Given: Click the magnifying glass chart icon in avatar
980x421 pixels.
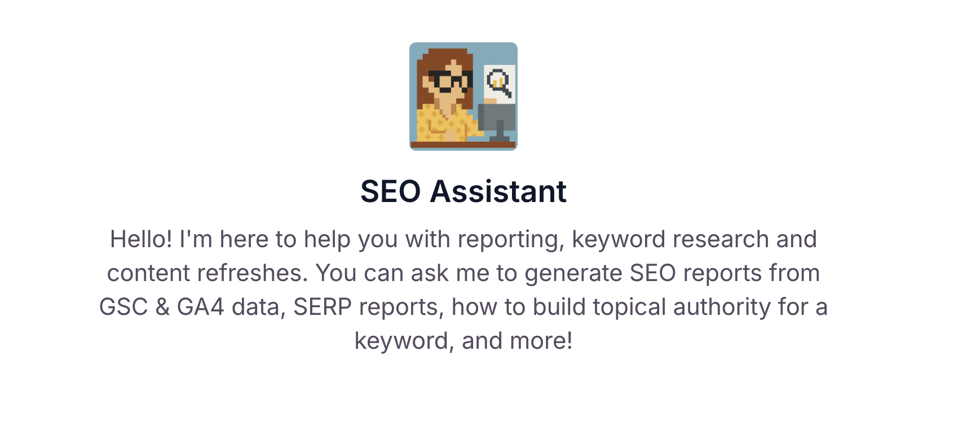Looking at the screenshot, I should [499, 82].
